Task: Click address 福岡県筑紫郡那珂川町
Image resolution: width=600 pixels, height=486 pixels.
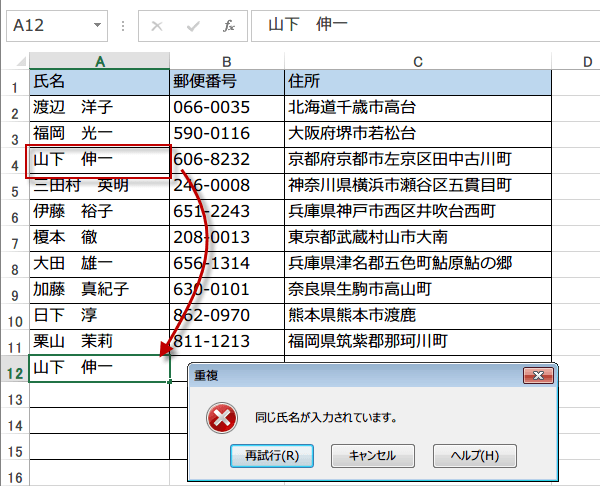Action: coord(418,342)
